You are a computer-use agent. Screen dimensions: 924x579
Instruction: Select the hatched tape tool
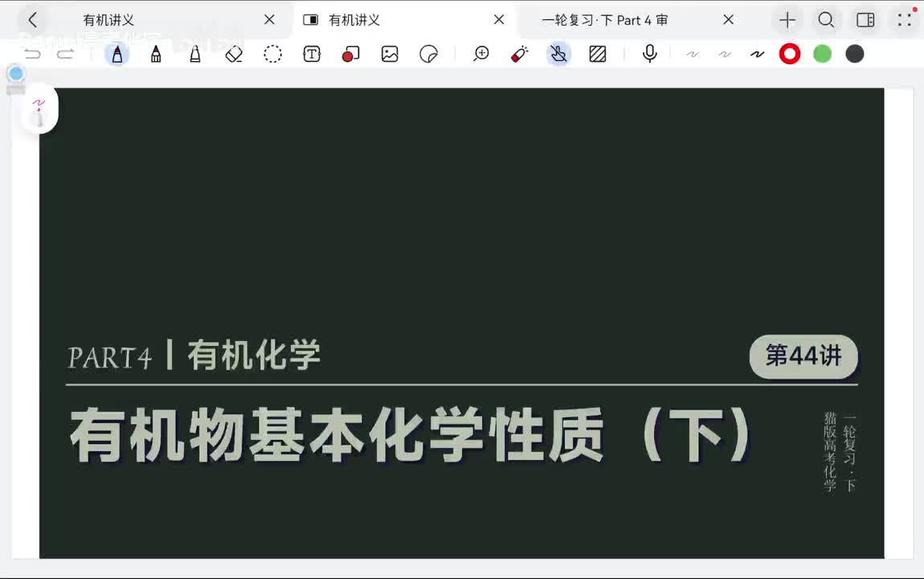pyautogui.click(x=598, y=54)
